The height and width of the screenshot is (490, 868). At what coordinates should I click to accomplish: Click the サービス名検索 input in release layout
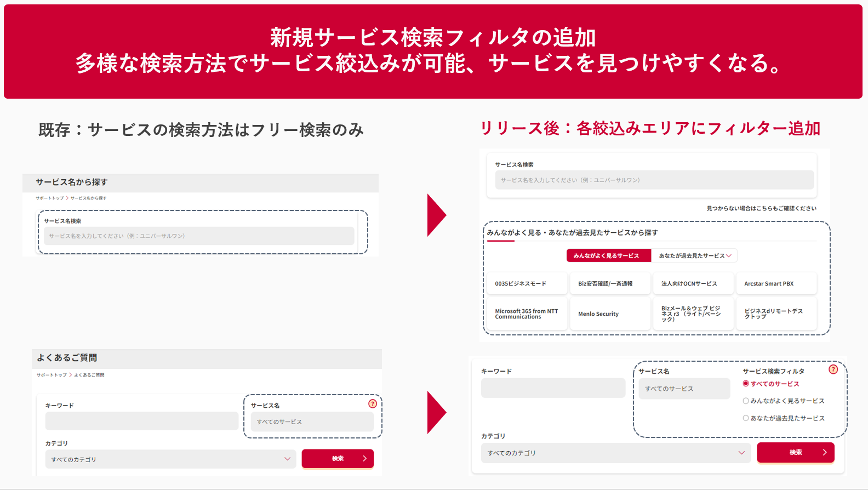pos(654,180)
